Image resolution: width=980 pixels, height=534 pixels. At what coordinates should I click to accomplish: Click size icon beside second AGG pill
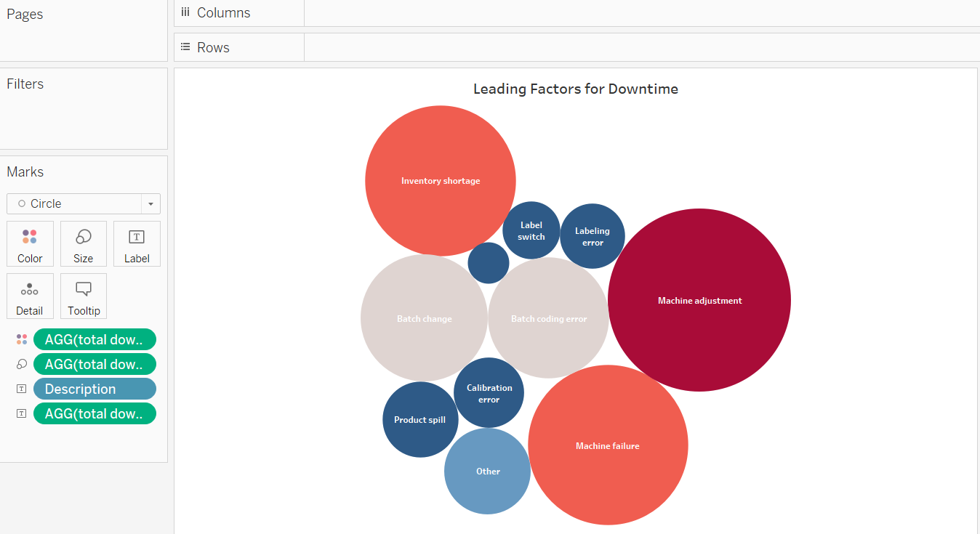pyautogui.click(x=22, y=364)
